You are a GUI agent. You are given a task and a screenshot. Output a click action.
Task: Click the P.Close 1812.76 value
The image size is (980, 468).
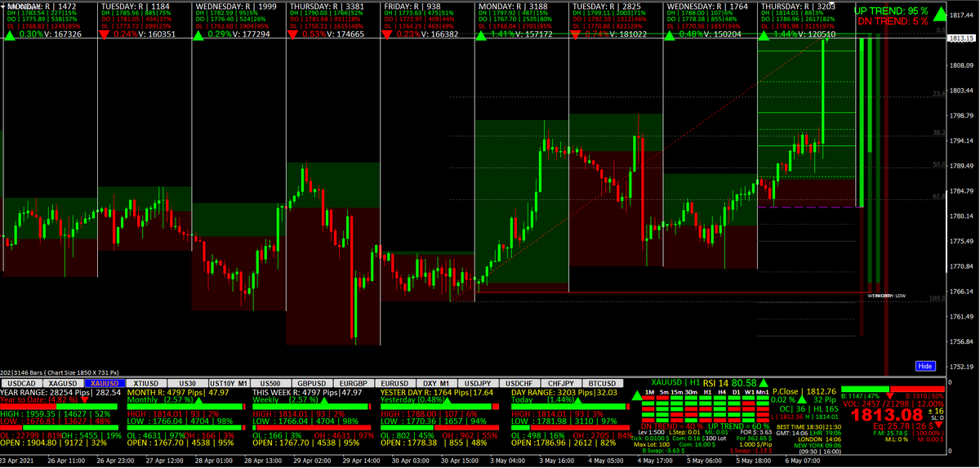coord(822,391)
